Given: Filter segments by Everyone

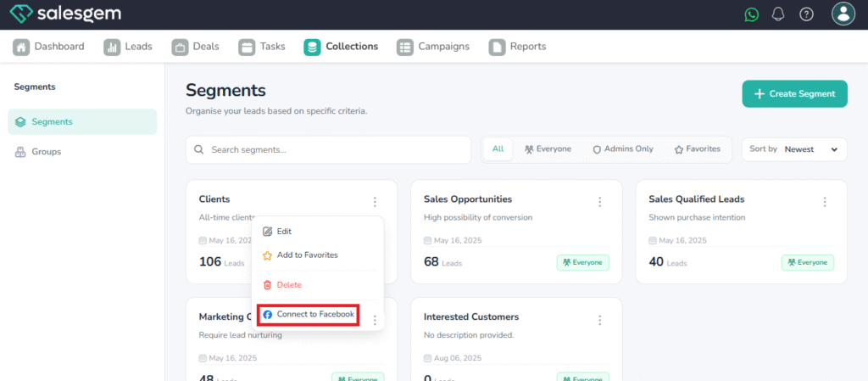Looking at the screenshot, I should [548, 149].
